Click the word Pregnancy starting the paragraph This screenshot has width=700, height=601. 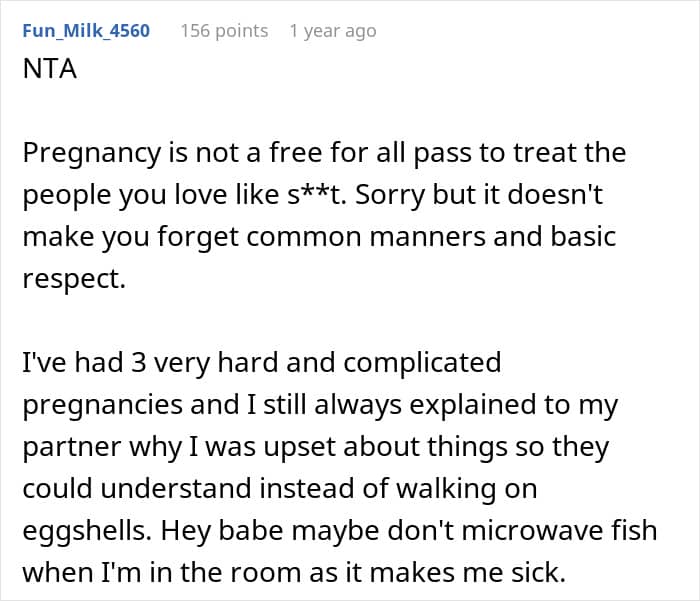(92, 153)
